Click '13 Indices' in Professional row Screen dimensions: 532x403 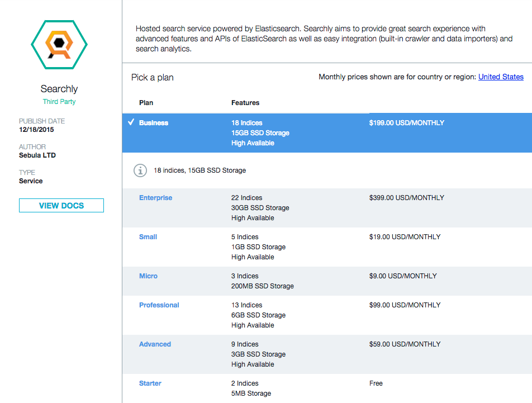pyautogui.click(x=246, y=305)
